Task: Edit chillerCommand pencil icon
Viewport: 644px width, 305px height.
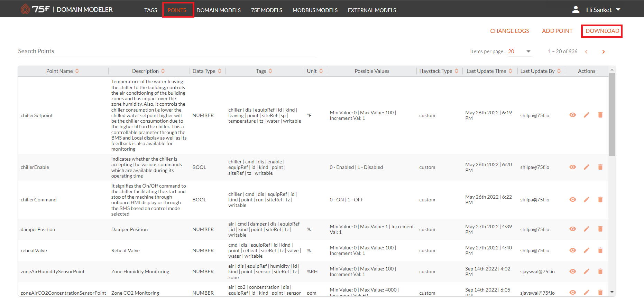Action: [x=587, y=200]
